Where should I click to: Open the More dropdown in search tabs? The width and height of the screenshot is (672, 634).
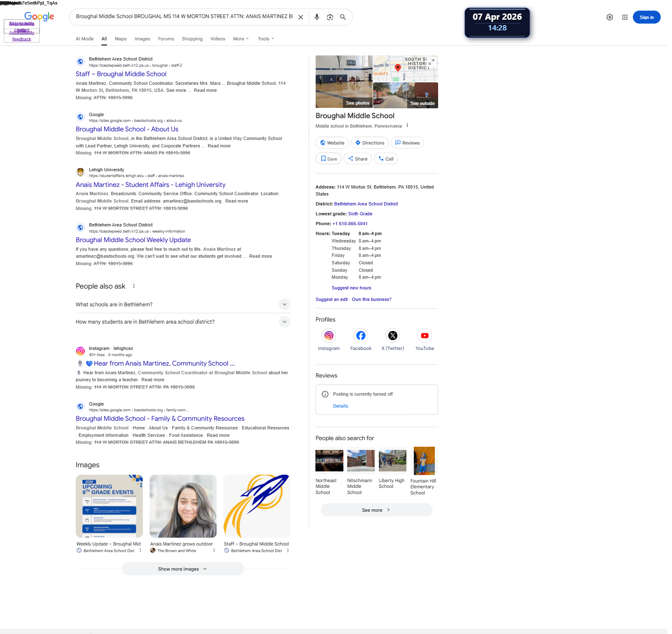[x=241, y=39]
